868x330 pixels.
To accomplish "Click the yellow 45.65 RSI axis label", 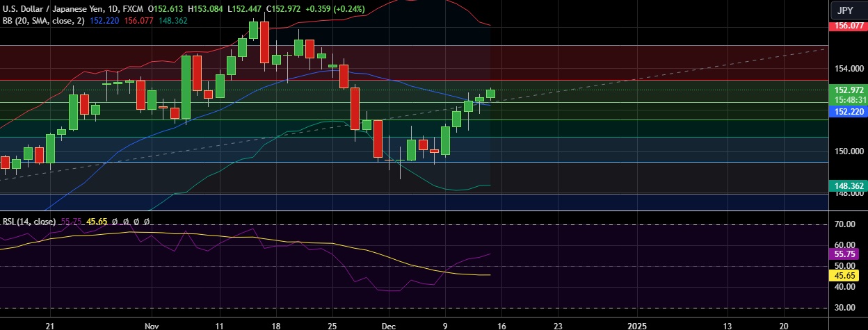I will click(846, 276).
